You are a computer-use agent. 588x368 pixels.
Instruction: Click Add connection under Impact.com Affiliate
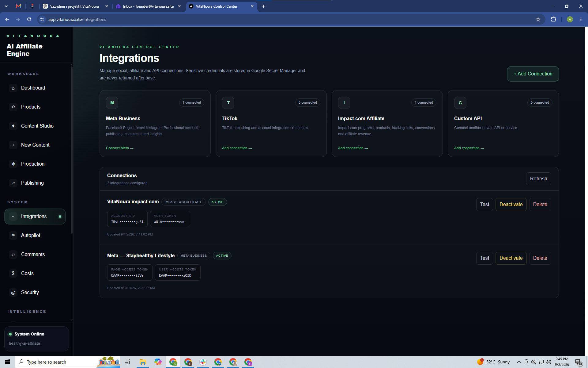coord(353,148)
